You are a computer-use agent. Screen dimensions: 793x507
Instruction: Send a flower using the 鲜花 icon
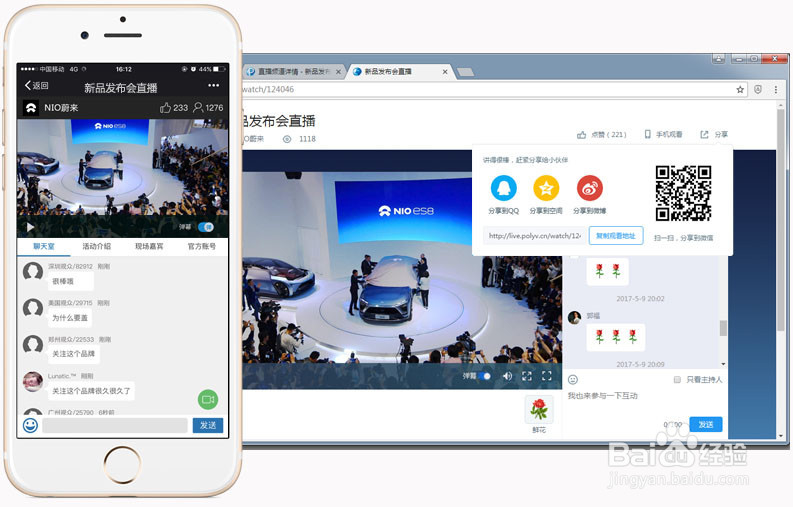(x=539, y=409)
